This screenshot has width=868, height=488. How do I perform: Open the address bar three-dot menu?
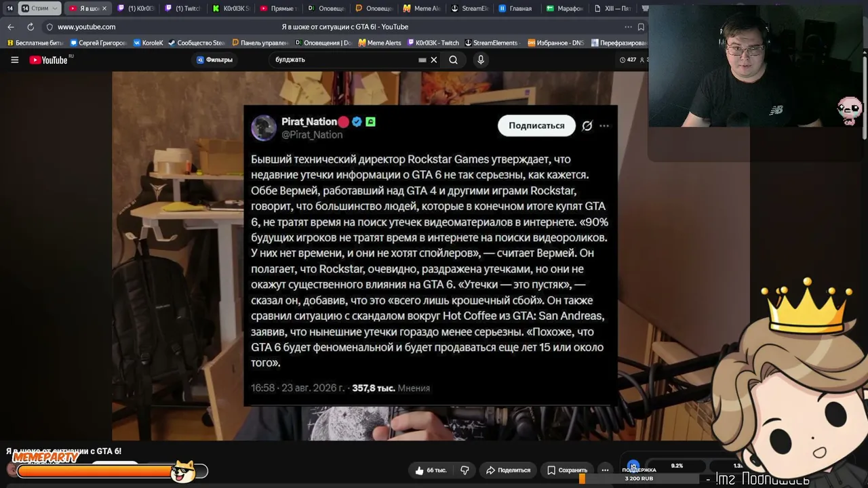coord(629,27)
